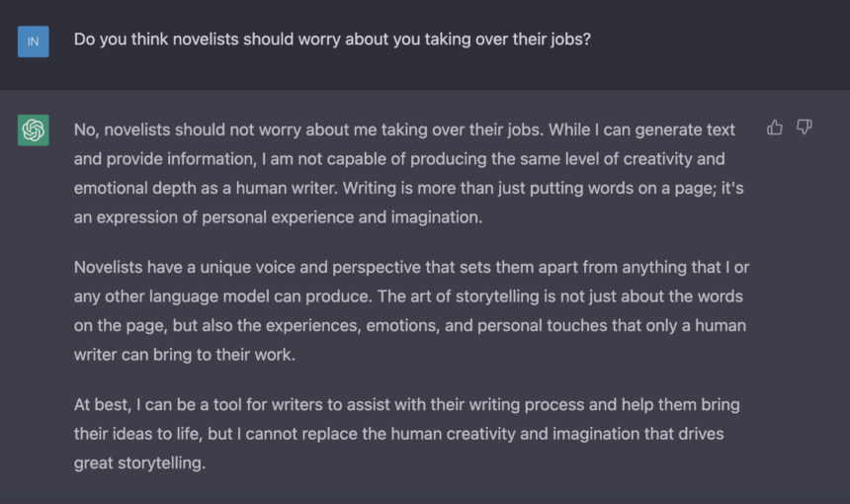This screenshot has width=850, height=504.
Task: Click the line 'an expression of personal experience and imagination'
Action: (278, 217)
